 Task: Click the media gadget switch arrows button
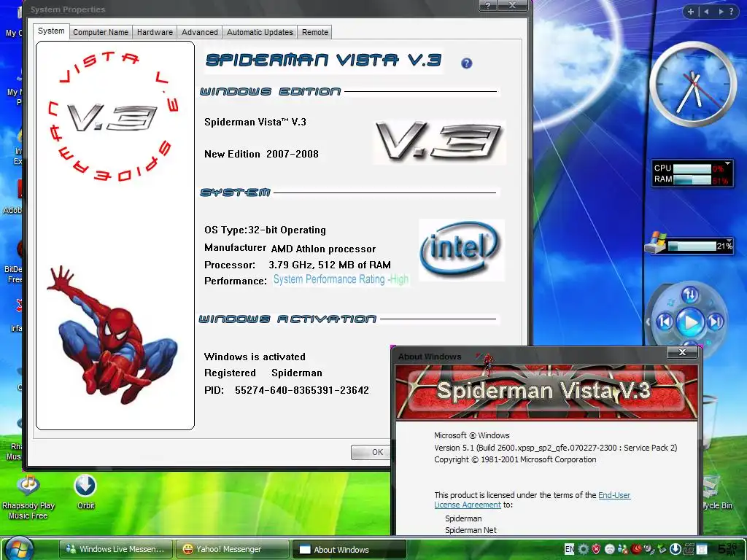pyautogui.click(x=690, y=295)
